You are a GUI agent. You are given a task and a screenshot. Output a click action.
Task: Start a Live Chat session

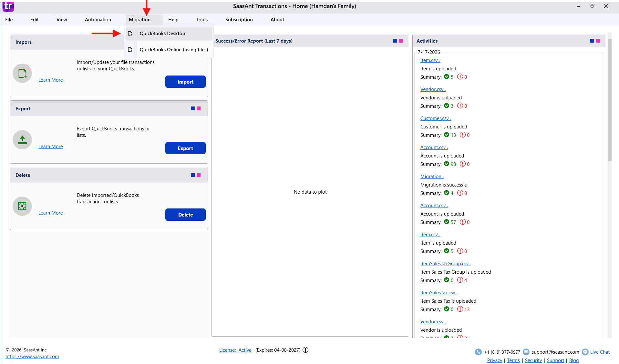pos(600,352)
